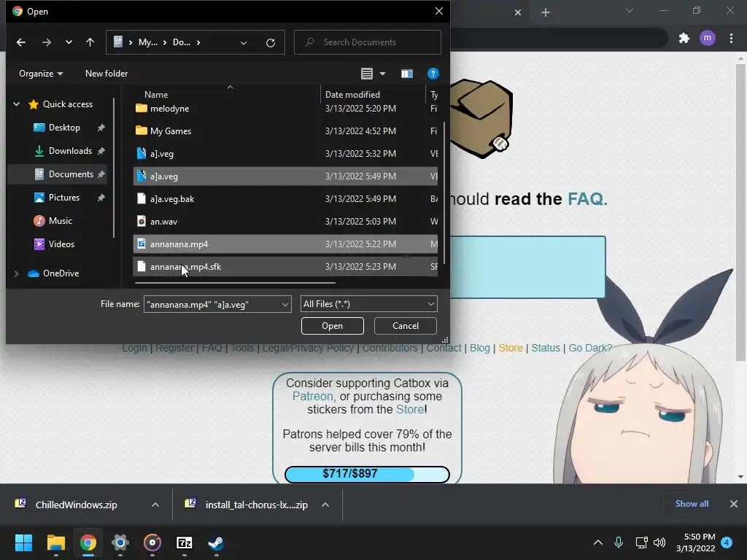Open the volume control in tray
The width and height of the screenshot is (747, 560).
coord(659,542)
